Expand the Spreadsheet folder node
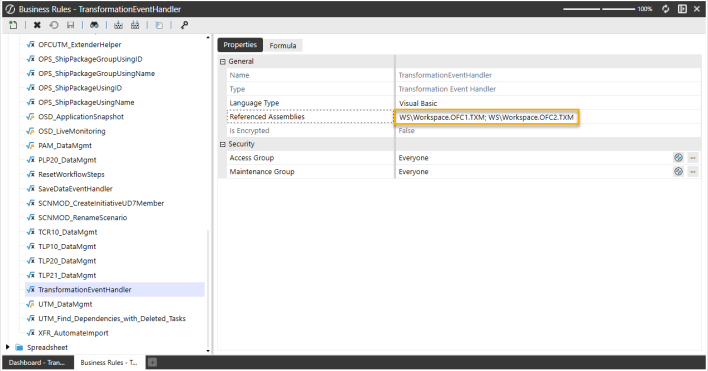This screenshot has height=371, width=708. click(x=8, y=347)
